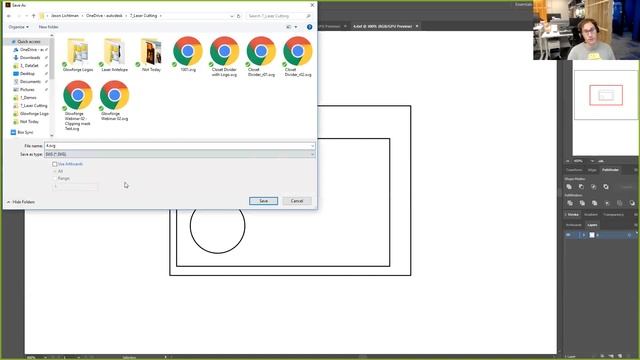
Task: Click the Save button
Action: click(x=264, y=201)
